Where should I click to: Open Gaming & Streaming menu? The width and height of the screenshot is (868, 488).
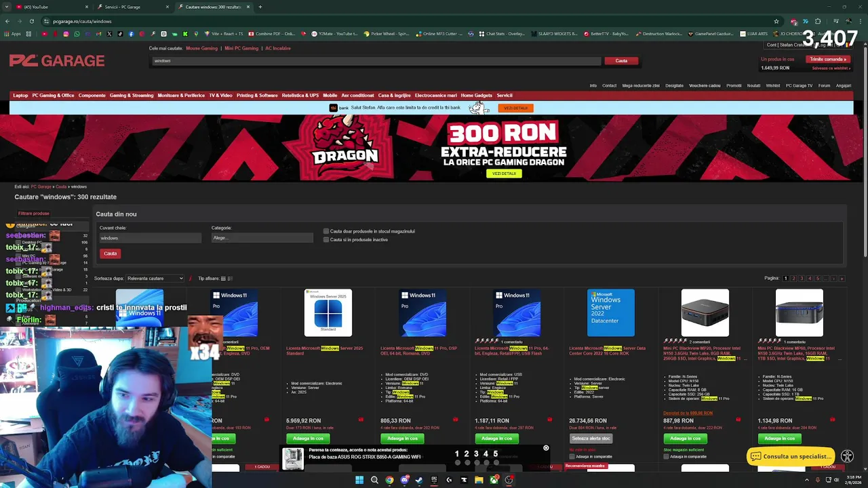point(132,96)
